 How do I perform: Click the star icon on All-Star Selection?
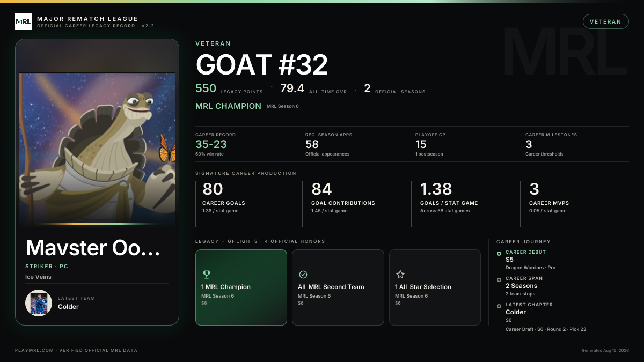(x=400, y=274)
